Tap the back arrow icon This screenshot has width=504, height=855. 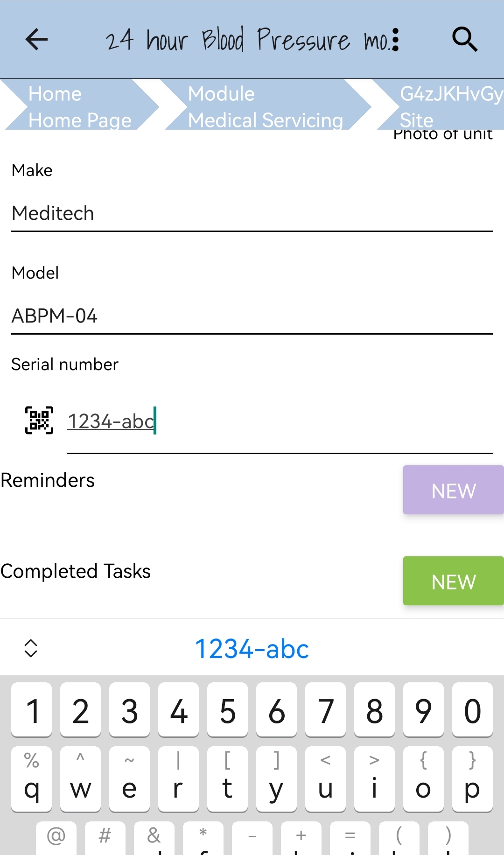point(36,39)
